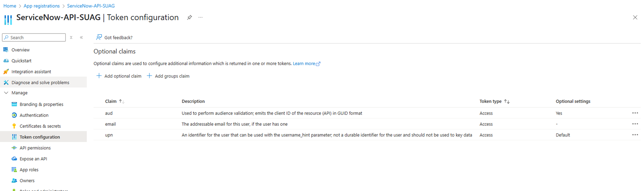Image resolution: width=644 pixels, height=191 pixels.
Task: Sort the claims by Token type
Action: (x=495, y=101)
